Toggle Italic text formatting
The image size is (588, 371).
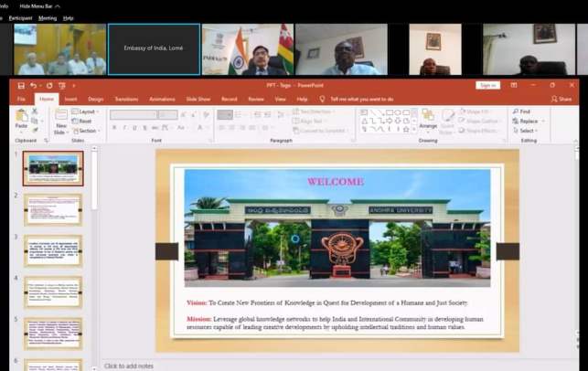[x=124, y=128]
